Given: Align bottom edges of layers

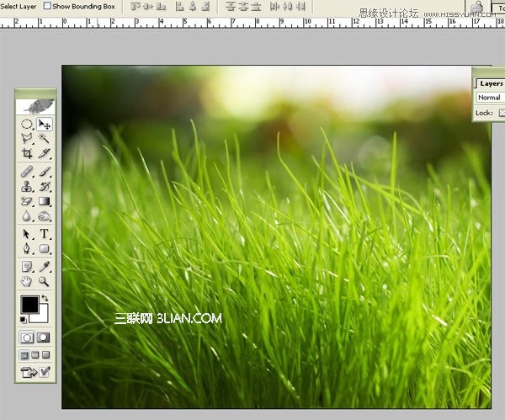Looking at the screenshot, I should [x=161, y=6].
